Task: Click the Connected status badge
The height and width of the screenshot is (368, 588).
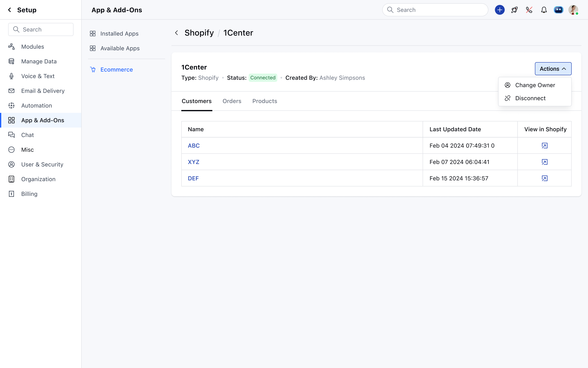Action: 263,78
